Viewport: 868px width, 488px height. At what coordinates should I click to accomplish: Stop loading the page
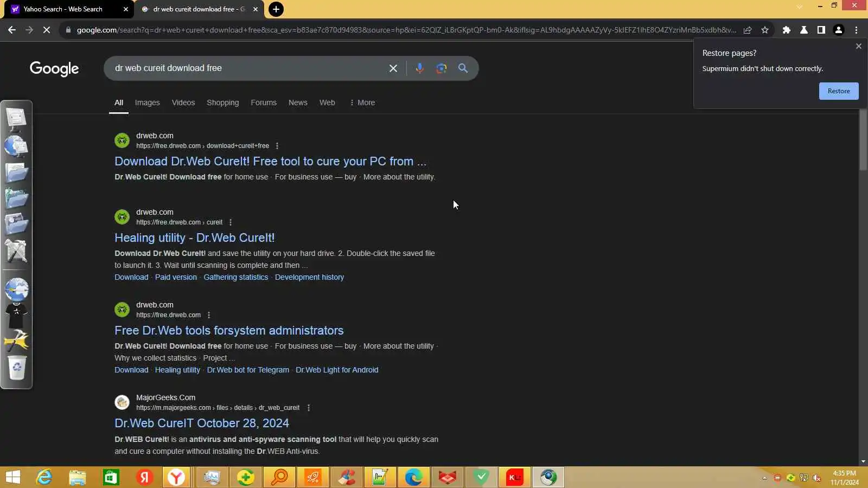[x=47, y=30]
